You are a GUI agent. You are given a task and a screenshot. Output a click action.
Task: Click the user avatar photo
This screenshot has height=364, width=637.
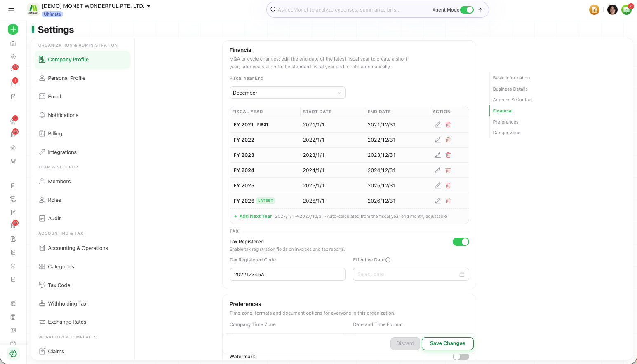pyautogui.click(x=612, y=10)
